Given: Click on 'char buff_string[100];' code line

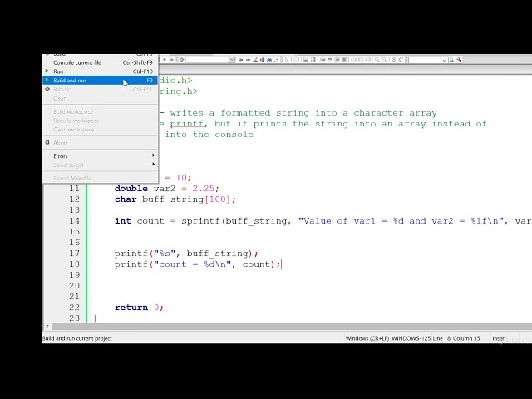Looking at the screenshot, I should click(175, 199).
